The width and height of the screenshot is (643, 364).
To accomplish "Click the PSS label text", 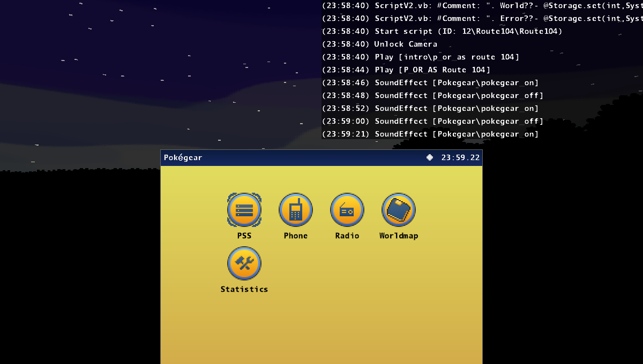I will (244, 236).
